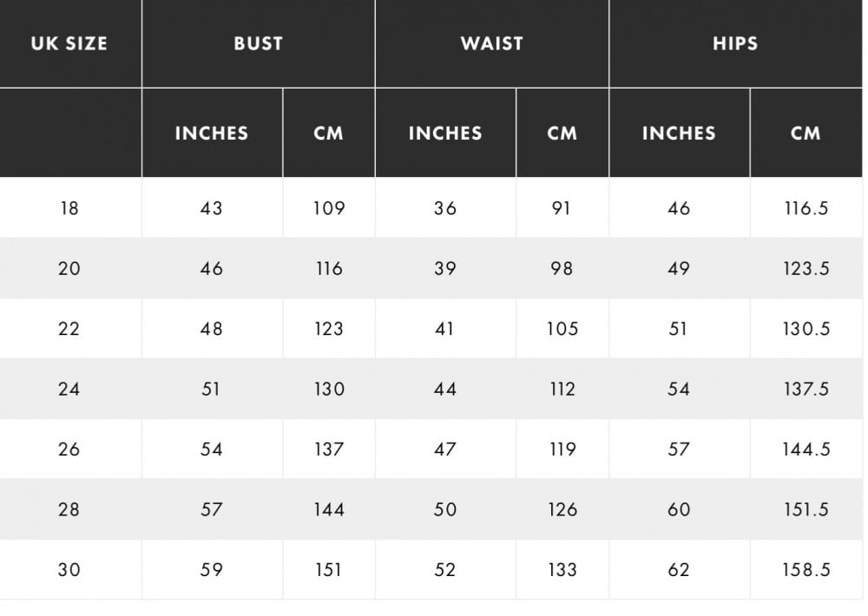
Task: Click waist inches value 47
Action: click(x=445, y=449)
